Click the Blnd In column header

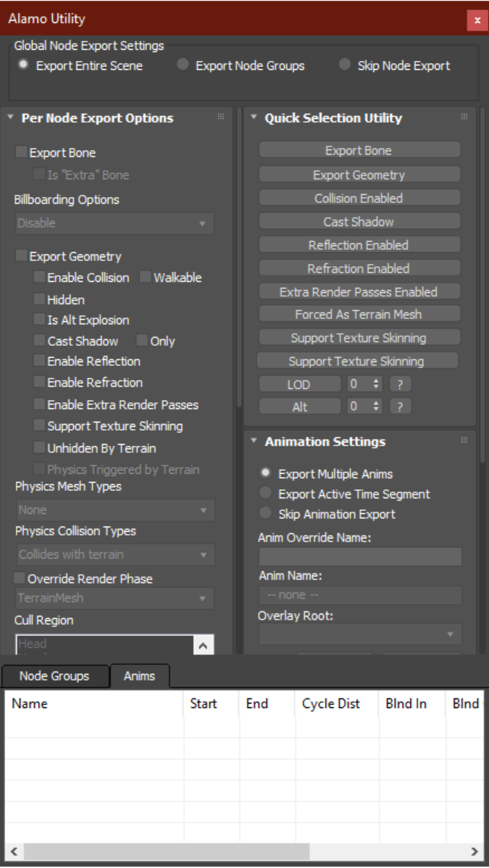412,704
